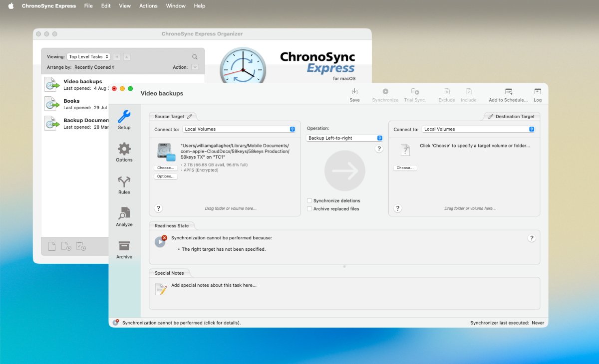Click the pencil icon beside Source Target
599x364 pixels.
click(x=189, y=116)
